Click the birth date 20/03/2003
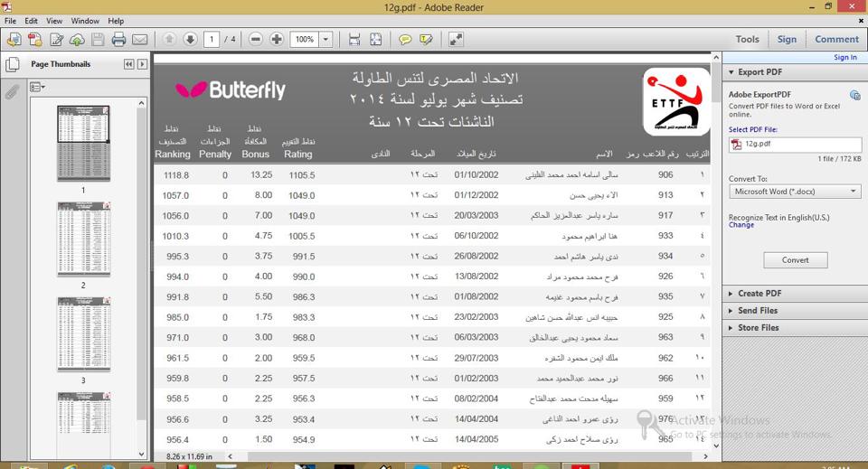This screenshot has height=469, width=868. point(476,215)
